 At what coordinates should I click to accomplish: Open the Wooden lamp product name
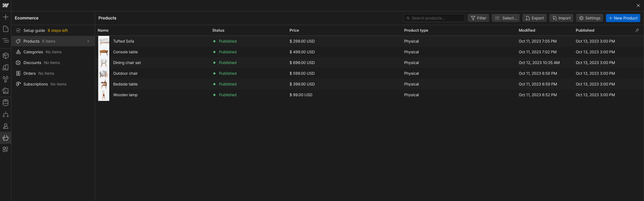click(x=125, y=95)
